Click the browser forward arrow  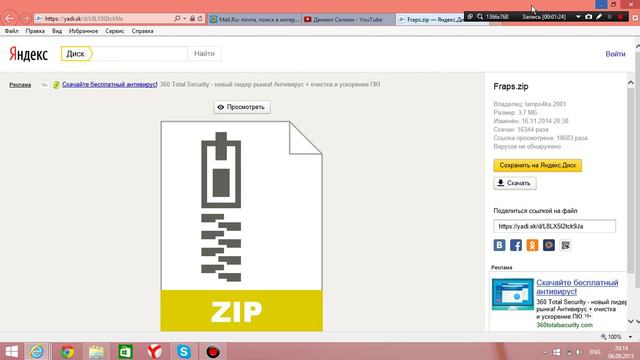click(x=26, y=19)
